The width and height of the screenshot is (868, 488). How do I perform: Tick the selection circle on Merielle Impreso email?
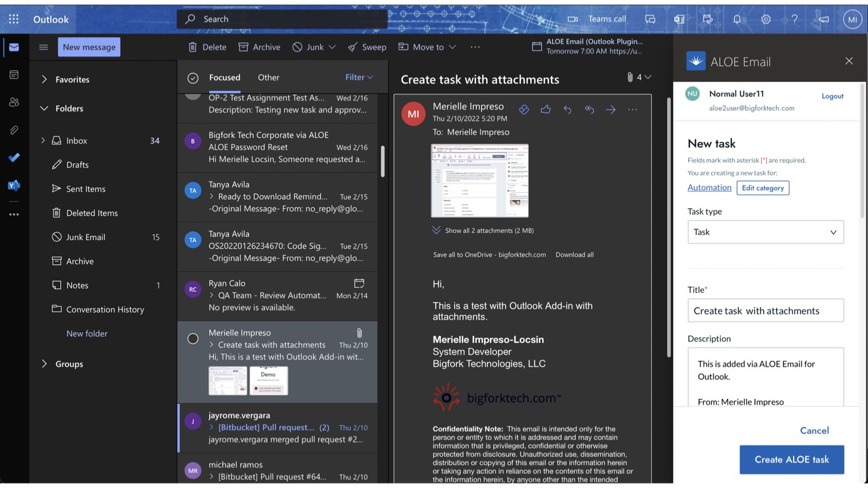point(193,339)
